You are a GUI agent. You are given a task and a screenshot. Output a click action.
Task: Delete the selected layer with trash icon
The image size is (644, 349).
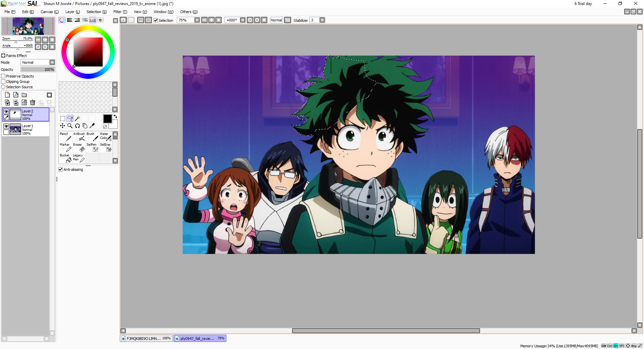pos(33,102)
